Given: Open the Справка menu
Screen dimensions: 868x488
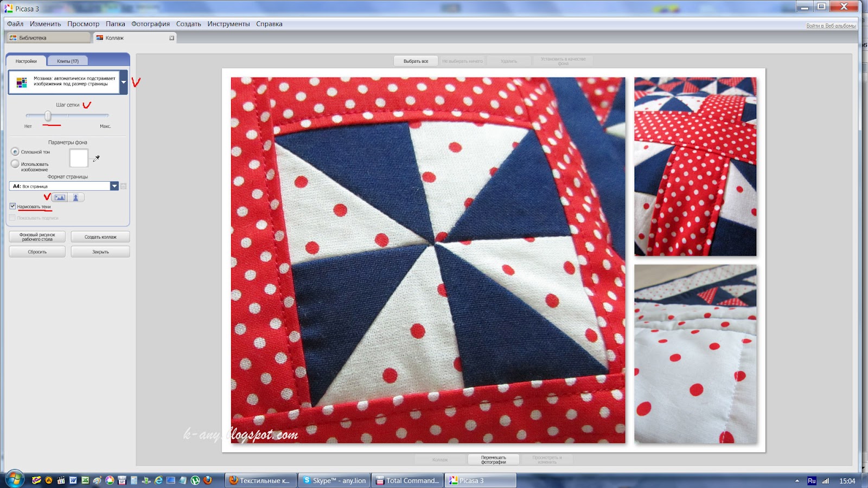Looking at the screenshot, I should [x=270, y=24].
